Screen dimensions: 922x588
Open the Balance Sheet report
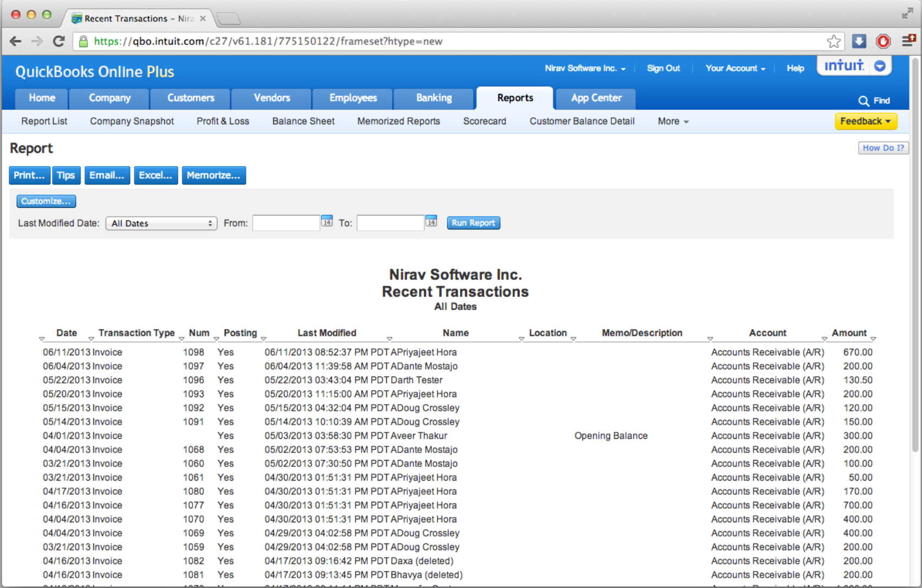[303, 122]
